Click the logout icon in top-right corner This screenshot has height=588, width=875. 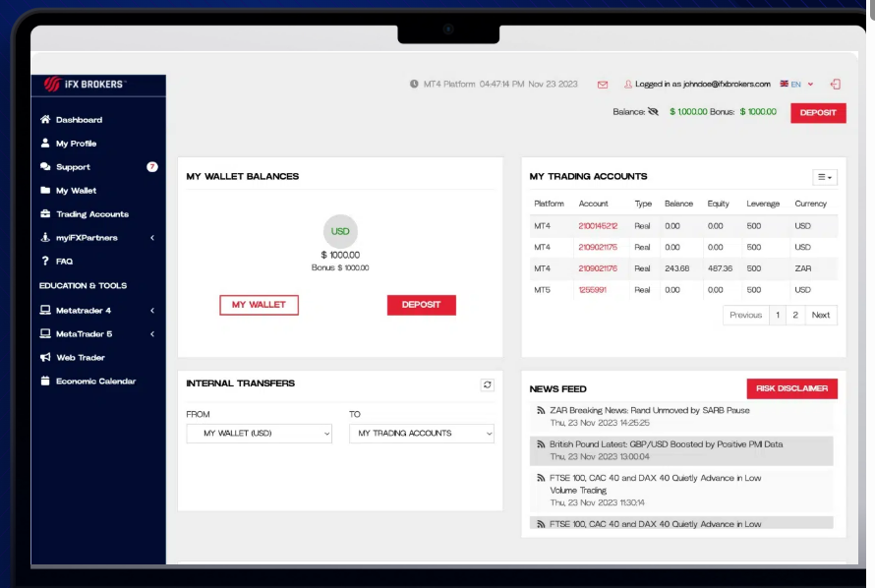pyautogui.click(x=835, y=85)
